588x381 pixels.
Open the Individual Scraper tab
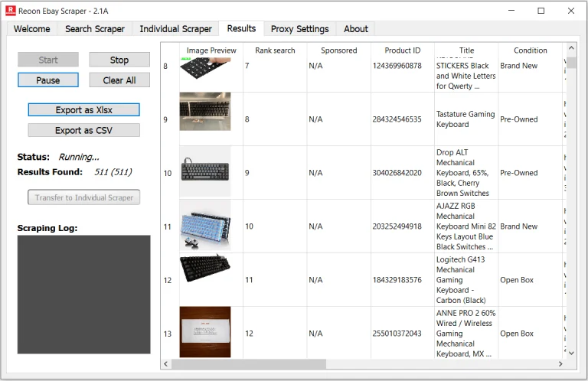tap(175, 29)
